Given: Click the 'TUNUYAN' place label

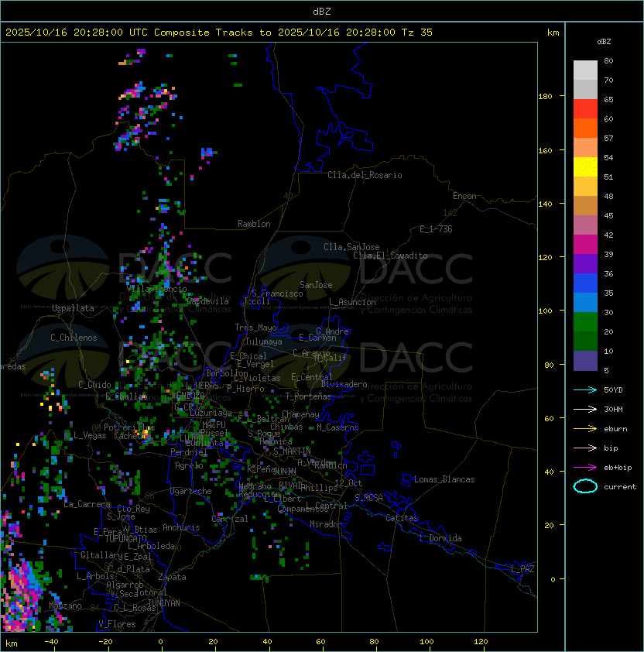Looking at the screenshot, I should click(164, 603).
